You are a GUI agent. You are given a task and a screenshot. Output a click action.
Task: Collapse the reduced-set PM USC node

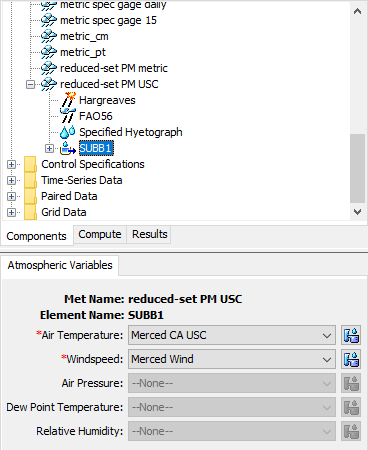(31, 84)
